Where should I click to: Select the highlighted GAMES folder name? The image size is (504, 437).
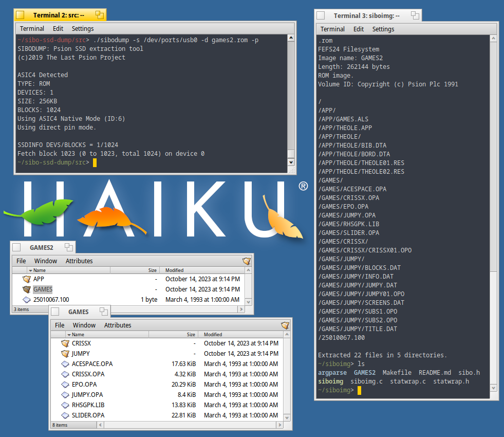point(43,289)
